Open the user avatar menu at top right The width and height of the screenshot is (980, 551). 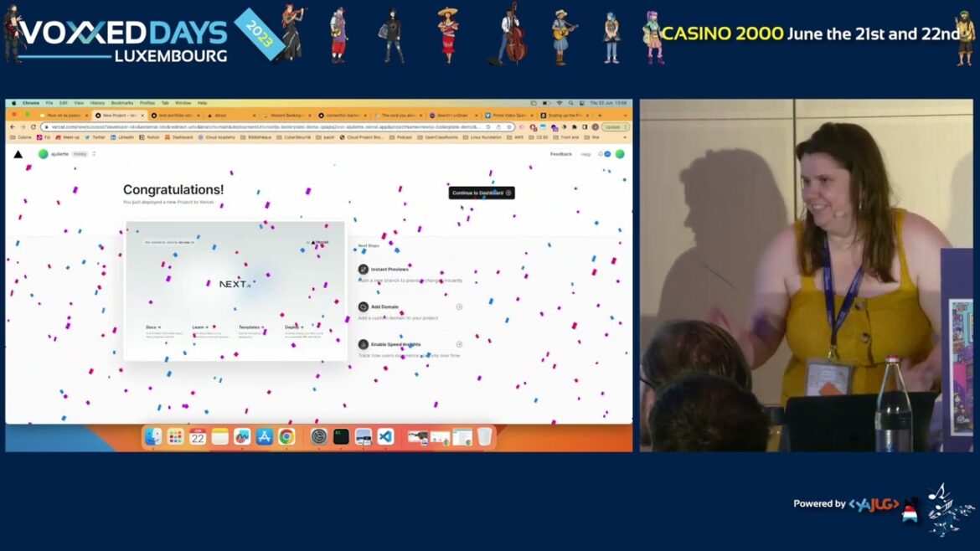620,154
